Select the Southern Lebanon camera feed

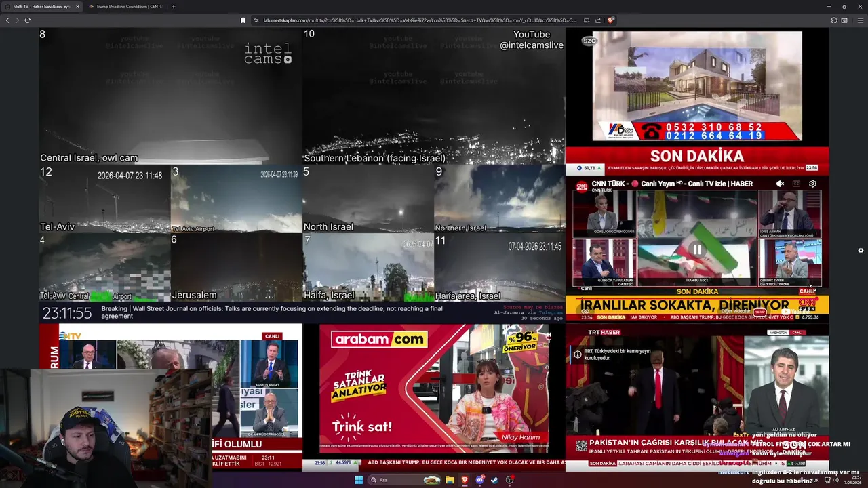click(433, 96)
